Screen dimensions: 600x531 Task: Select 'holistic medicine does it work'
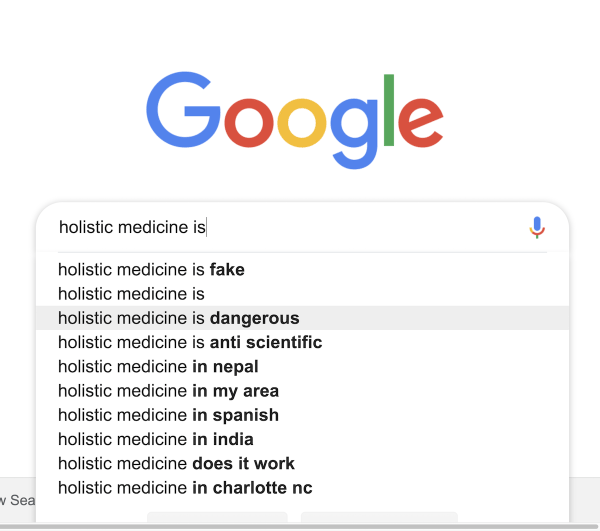(176, 464)
